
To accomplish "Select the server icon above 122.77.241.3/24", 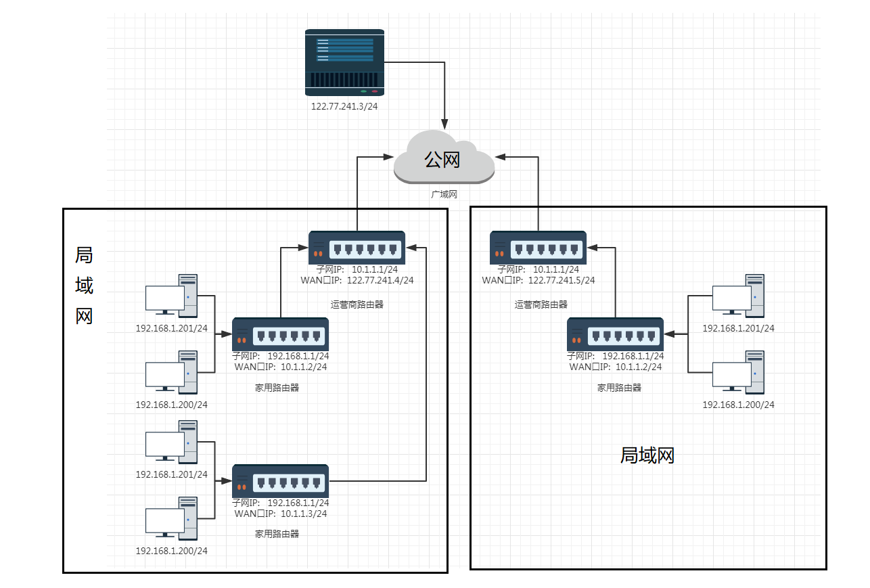I will pos(344,62).
